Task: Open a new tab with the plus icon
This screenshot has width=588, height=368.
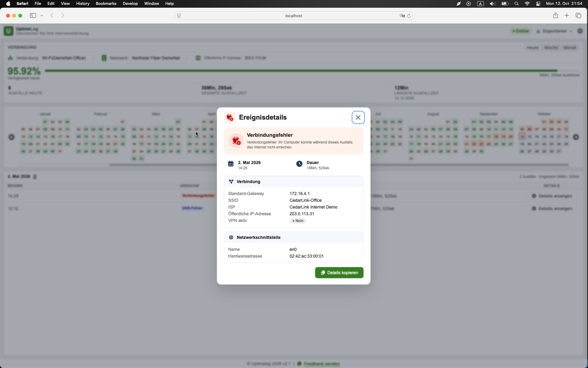Action: [567, 15]
